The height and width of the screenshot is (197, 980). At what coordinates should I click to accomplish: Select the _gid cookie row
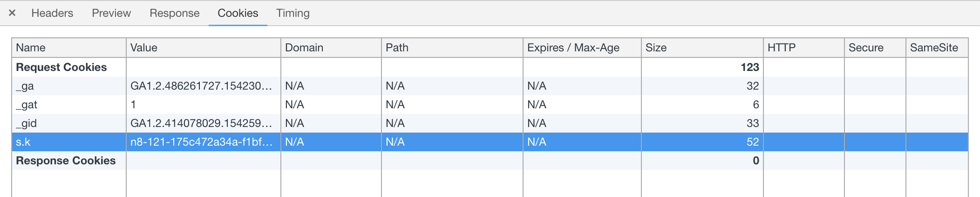click(x=490, y=123)
